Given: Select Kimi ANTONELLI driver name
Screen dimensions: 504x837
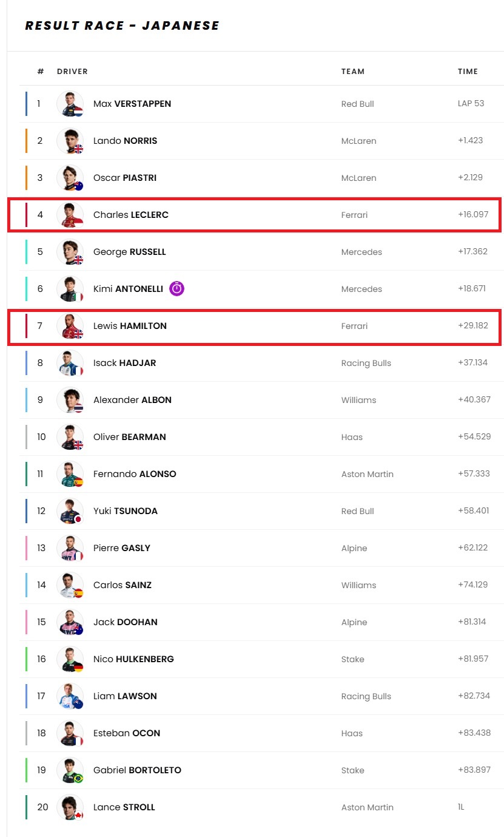Looking at the screenshot, I should point(128,289).
